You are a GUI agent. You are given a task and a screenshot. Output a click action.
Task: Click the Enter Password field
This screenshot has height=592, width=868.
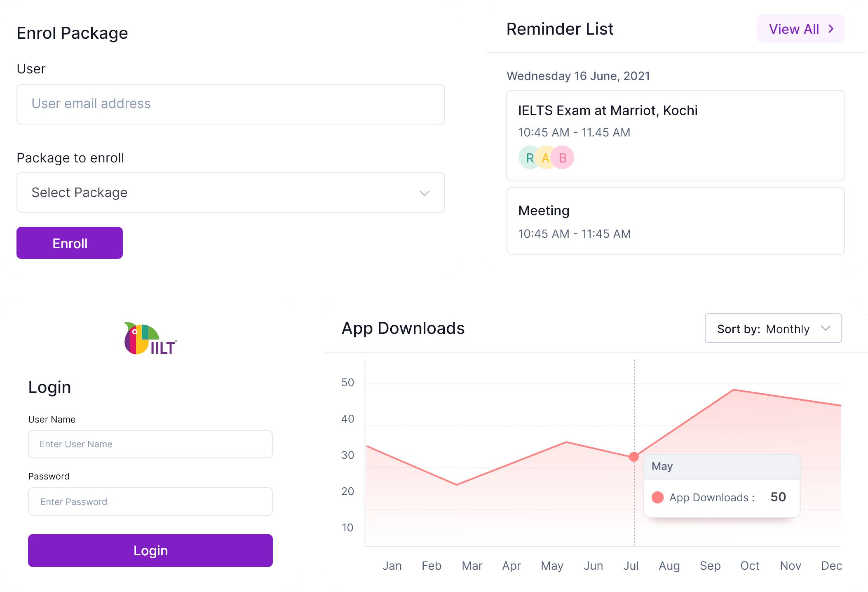pyautogui.click(x=150, y=501)
